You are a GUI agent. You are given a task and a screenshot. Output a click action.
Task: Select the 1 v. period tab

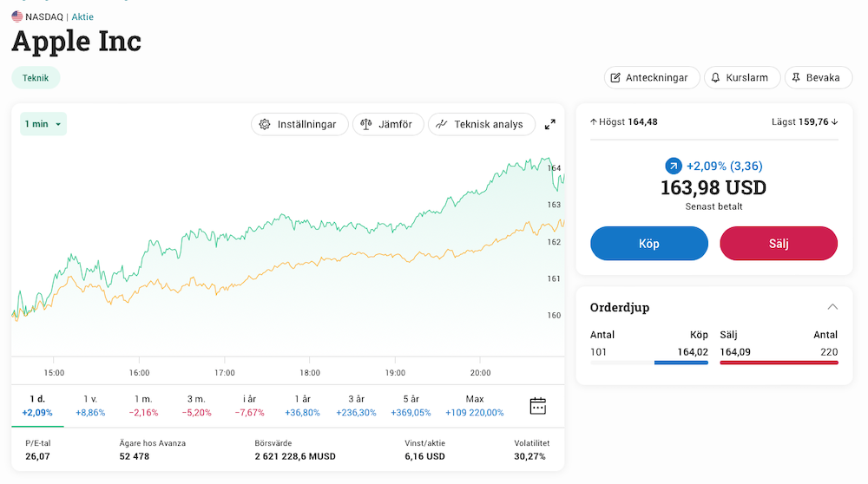(90, 405)
